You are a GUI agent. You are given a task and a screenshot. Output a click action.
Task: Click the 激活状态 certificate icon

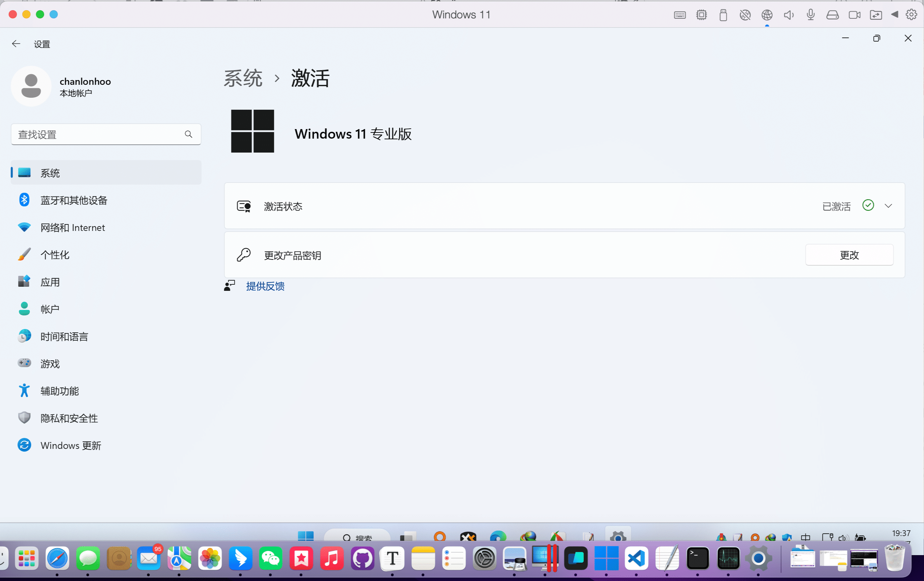coord(244,206)
